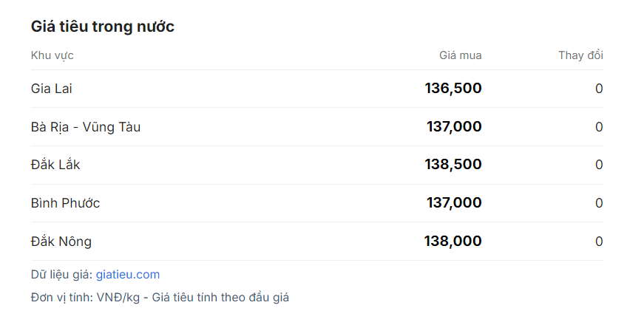This screenshot has width=644, height=325.
Task: Click the Đắk Lắk price 138,500
Action: point(453,165)
